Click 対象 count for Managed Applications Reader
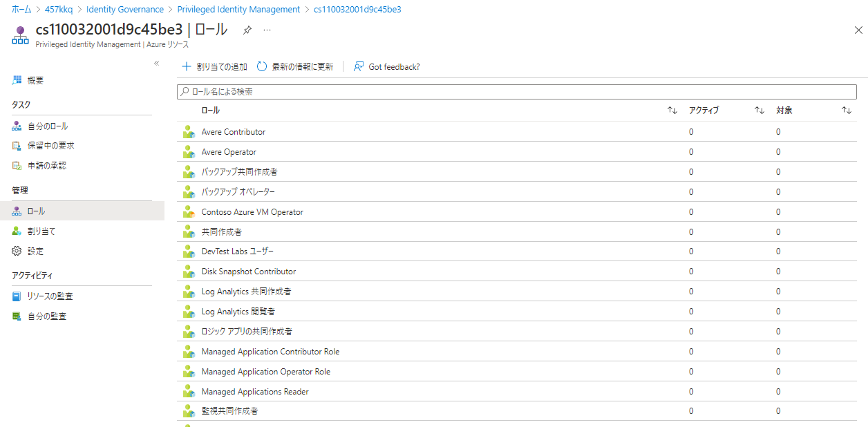The image size is (868, 427). pos(778,392)
